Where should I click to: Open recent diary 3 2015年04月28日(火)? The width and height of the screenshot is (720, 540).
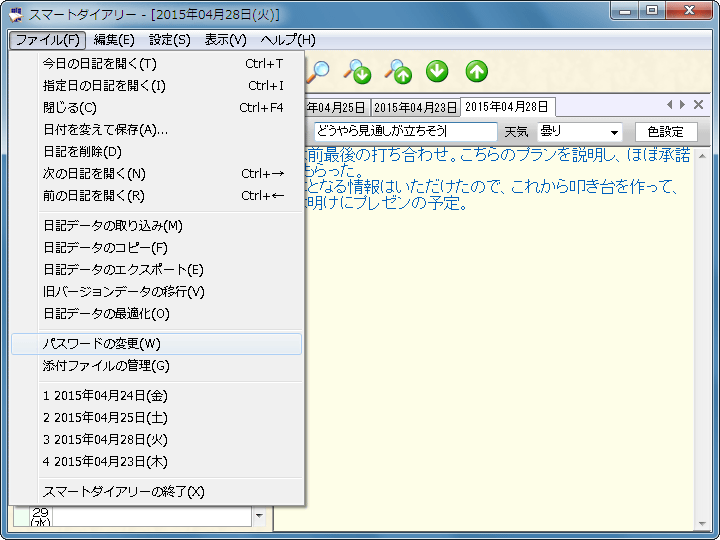[157, 440]
